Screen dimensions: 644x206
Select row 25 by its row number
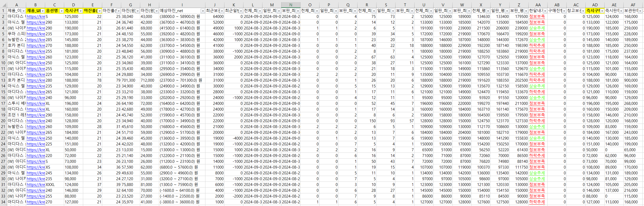click(x=3, y=150)
